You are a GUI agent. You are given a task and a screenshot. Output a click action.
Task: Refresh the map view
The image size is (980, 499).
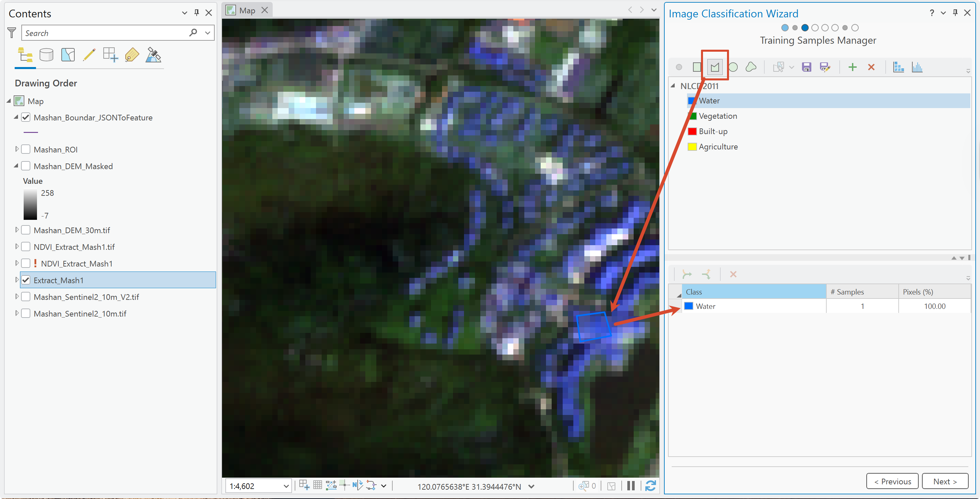[651, 486]
